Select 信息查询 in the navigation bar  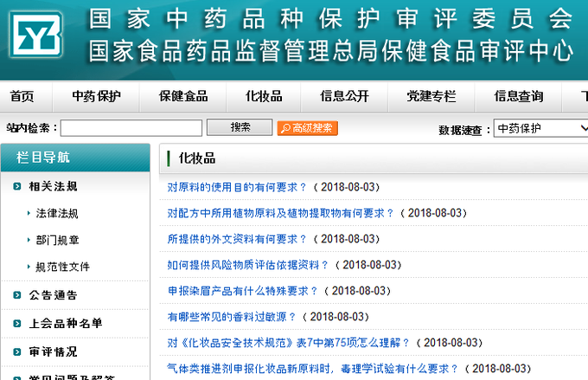(x=518, y=96)
